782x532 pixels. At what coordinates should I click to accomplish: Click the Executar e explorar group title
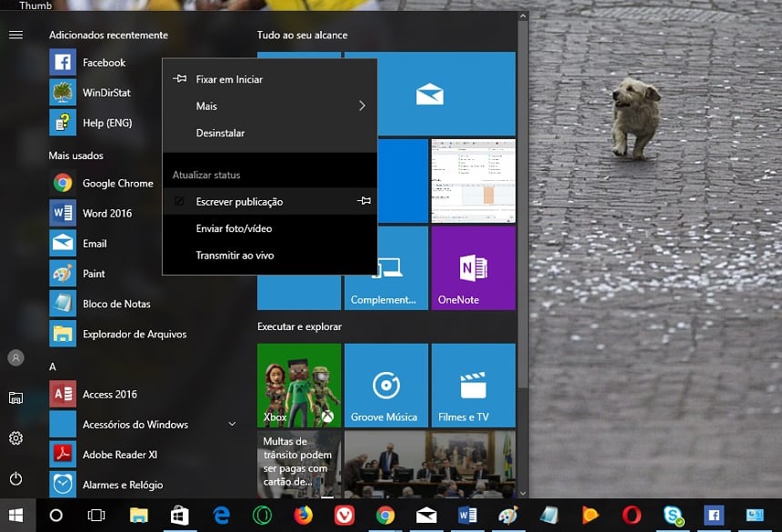(x=299, y=326)
